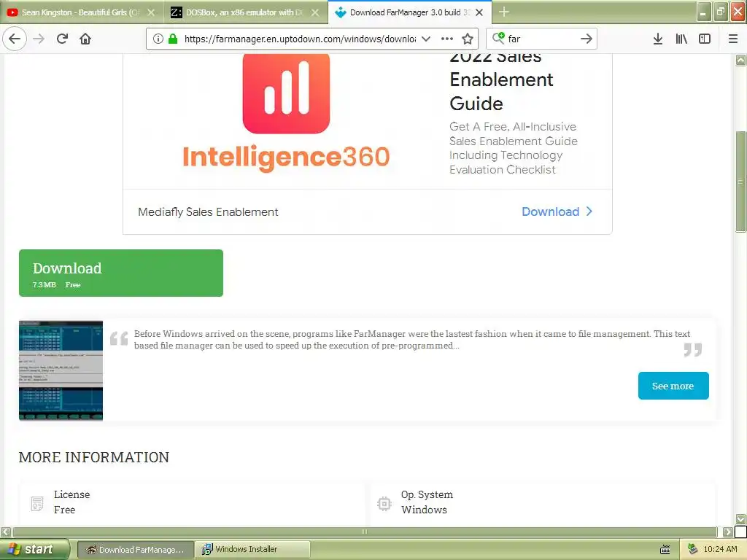The image size is (747, 560).
Task: Toggle the sidebar view
Action: (x=705, y=39)
